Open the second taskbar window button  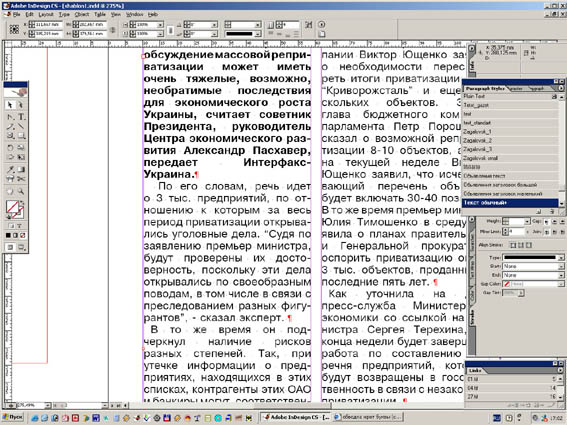[367, 417]
